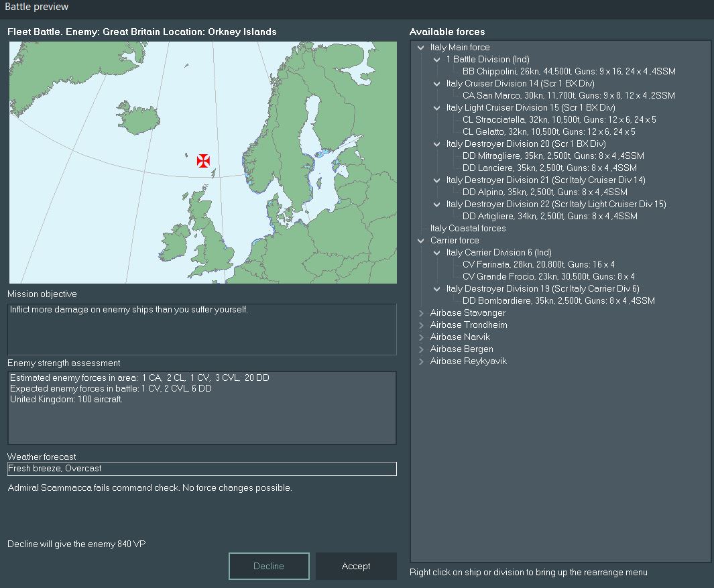Select CL Stracciatella ship entry
The height and width of the screenshot is (588, 714).
[559, 119]
